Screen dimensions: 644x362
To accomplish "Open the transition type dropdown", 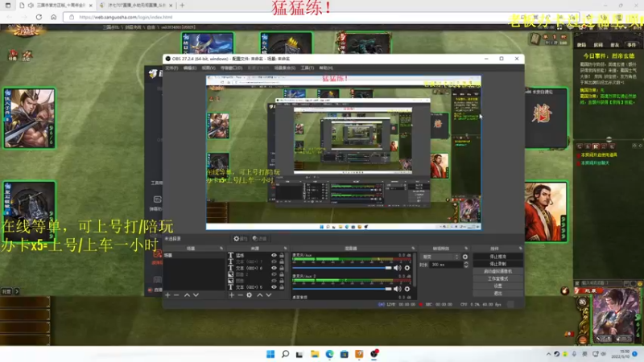I will click(440, 257).
